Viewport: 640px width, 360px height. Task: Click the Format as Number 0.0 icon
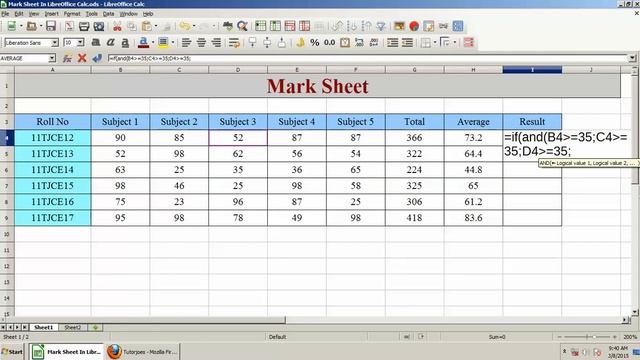(329, 42)
